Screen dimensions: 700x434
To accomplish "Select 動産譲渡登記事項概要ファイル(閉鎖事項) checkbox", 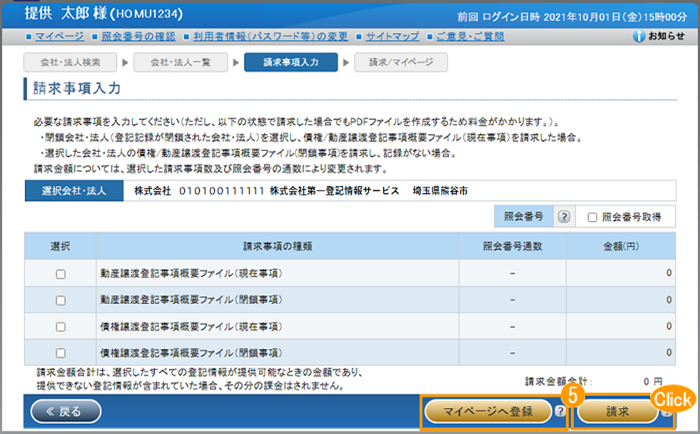I will click(x=61, y=300).
